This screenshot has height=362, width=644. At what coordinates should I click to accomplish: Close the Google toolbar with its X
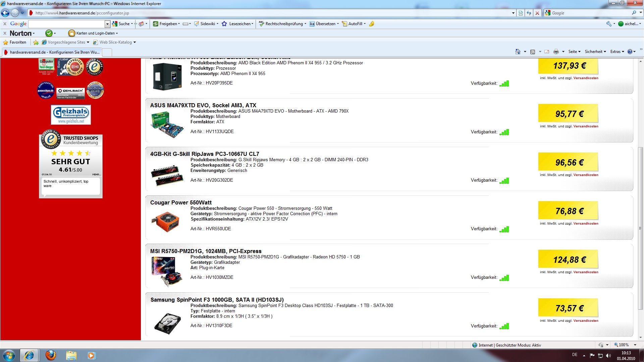click(x=5, y=24)
